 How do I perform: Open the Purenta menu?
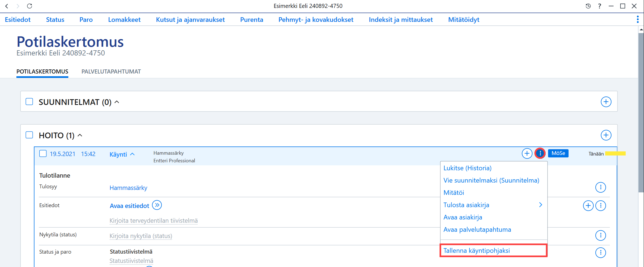pyautogui.click(x=252, y=20)
